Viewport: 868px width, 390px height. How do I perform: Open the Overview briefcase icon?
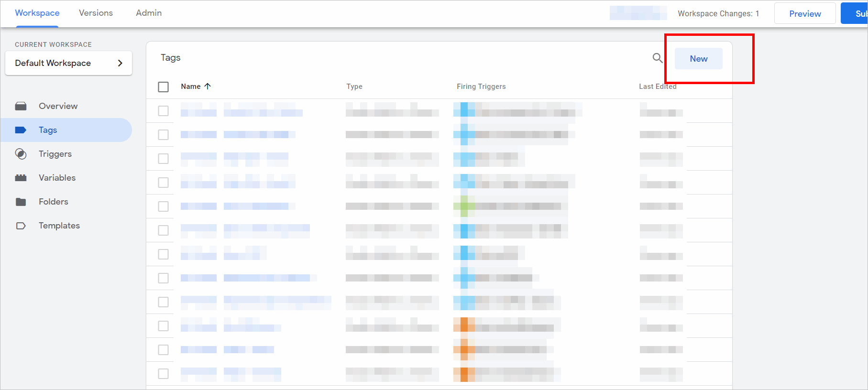point(21,106)
